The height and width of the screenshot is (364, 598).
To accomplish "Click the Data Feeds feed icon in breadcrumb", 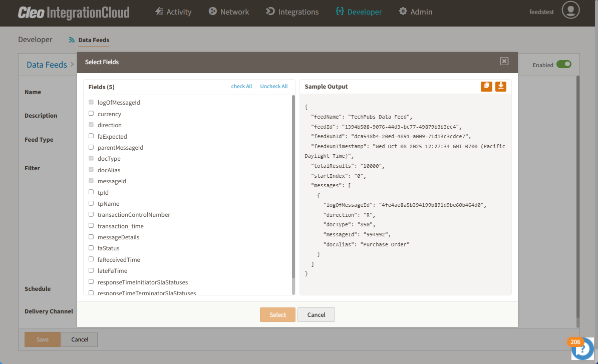I will pos(71,40).
